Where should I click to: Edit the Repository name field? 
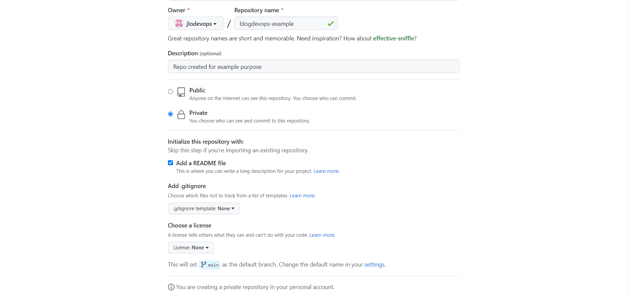coord(286,24)
